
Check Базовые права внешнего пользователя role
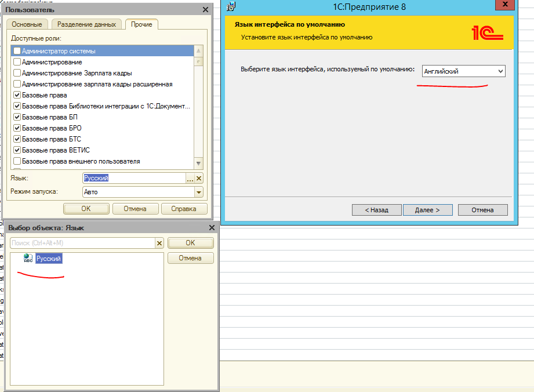click(x=17, y=161)
